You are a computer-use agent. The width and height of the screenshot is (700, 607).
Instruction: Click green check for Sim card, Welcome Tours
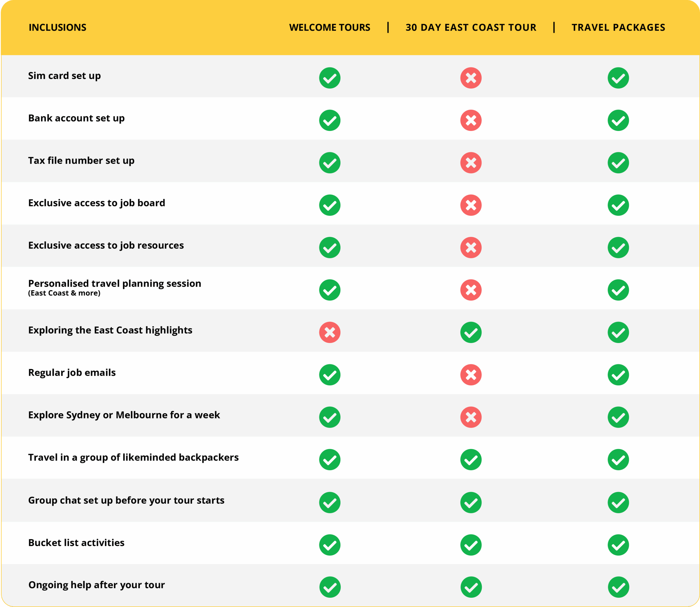[329, 78]
